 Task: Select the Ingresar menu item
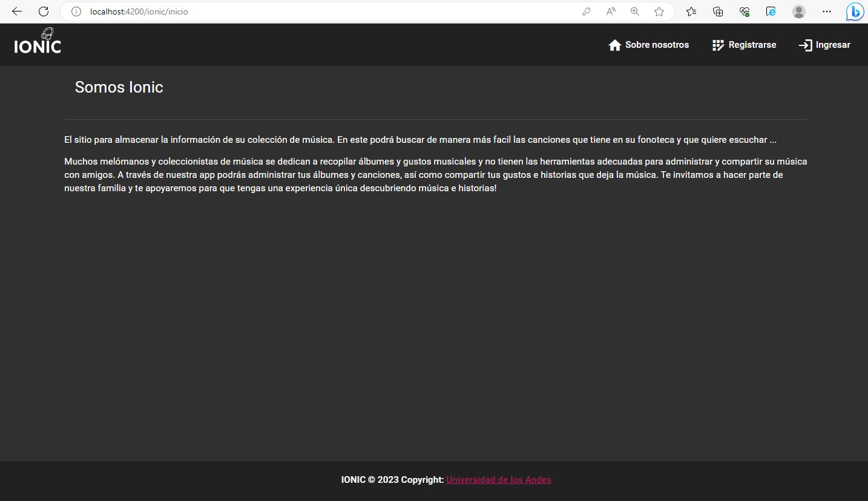(x=832, y=45)
